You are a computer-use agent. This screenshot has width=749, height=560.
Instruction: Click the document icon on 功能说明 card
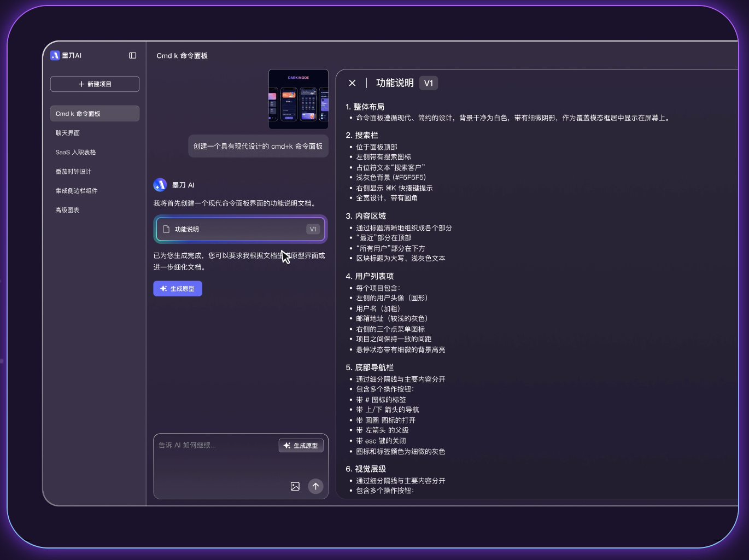click(165, 229)
